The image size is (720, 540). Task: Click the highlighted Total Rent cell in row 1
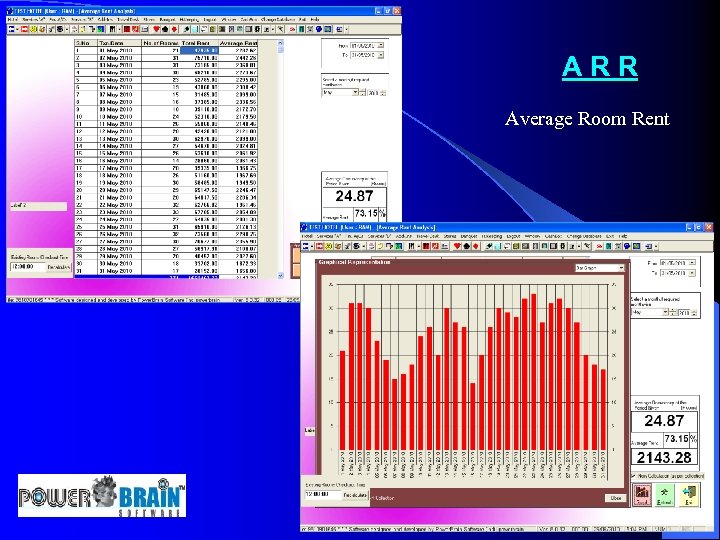[199, 51]
